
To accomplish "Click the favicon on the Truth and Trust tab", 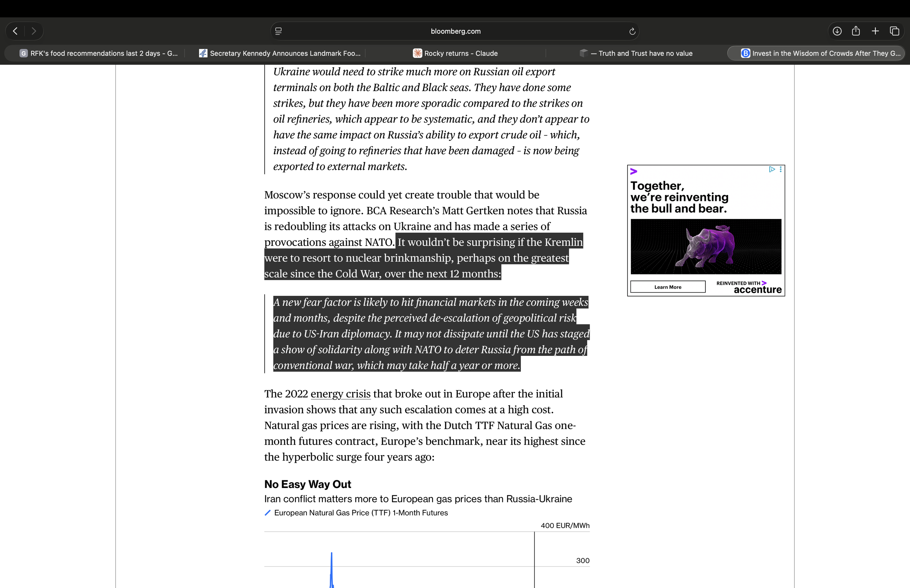I will click(x=583, y=53).
